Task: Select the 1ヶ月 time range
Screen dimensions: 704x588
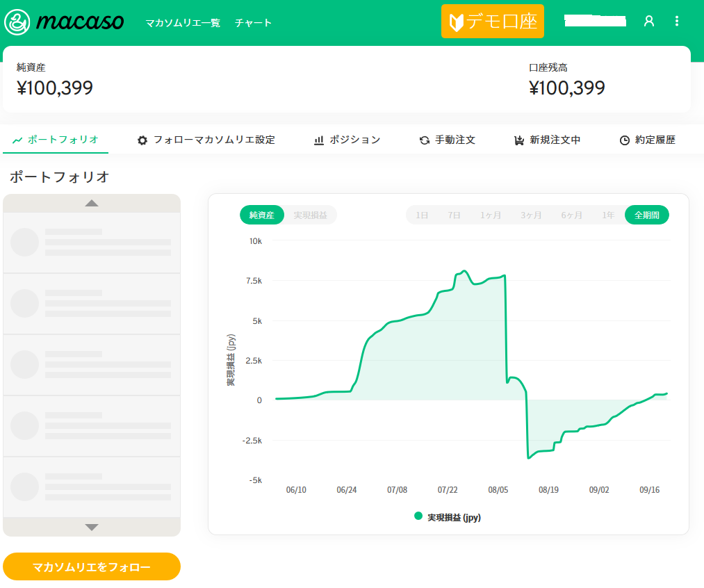Action: point(491,215)
